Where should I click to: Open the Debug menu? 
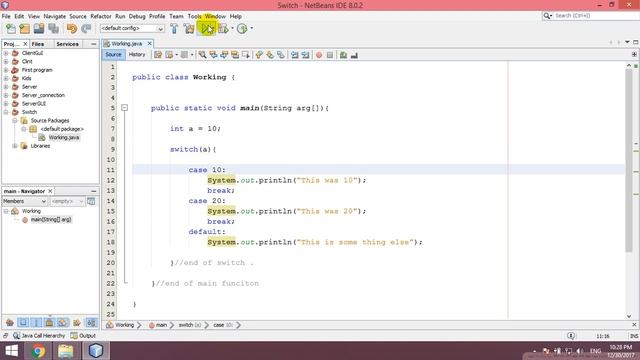[137, 16]
